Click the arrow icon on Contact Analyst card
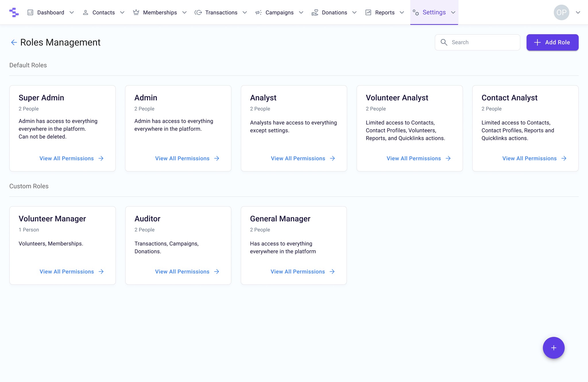 [564, 159]
